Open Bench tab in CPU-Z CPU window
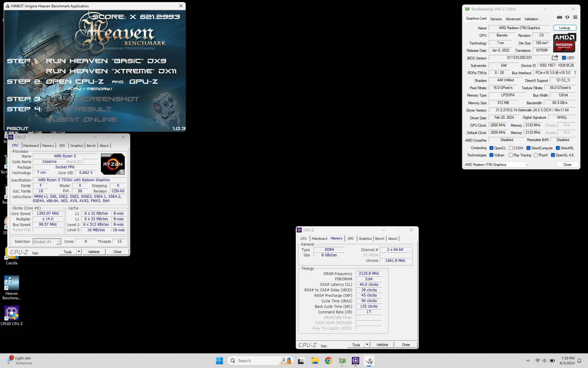The image size is (588, 368). 91,146
